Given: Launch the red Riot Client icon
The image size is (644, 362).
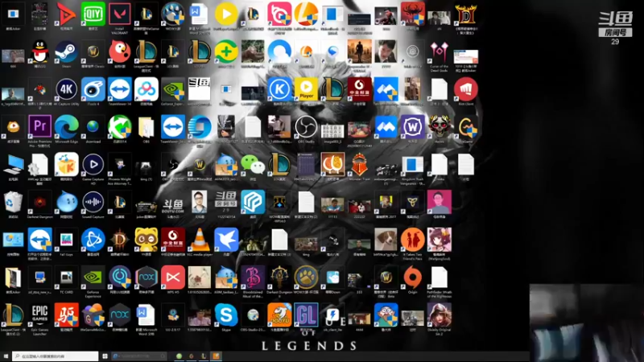Looking at the screenshot, I should (466, 89).
